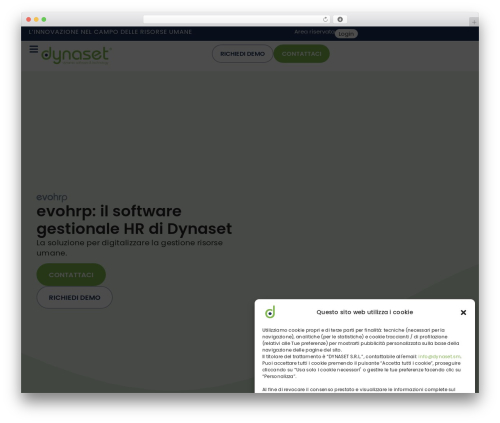Image resolution: width=500 pixels, height=423 pixels.
Task: Click the Area riservata text
Action: click(x=314, y=32)
